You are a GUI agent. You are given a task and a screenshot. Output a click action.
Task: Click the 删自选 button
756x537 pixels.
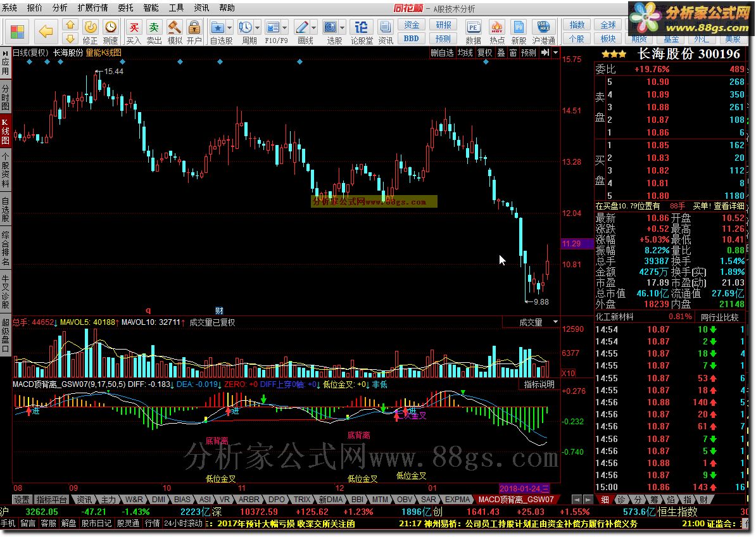[x=442, y=53]
